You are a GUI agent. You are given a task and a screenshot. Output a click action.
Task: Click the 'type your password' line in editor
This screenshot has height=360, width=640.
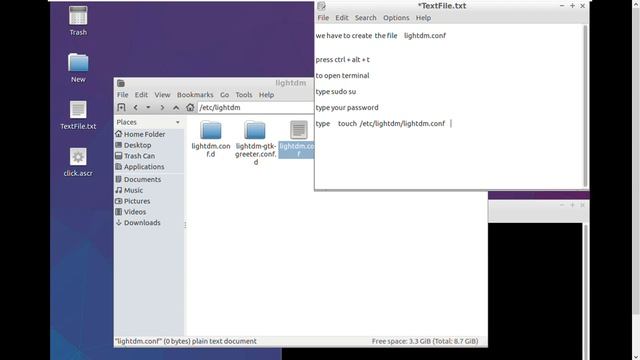pyautogui.click(x=347, y=107)
